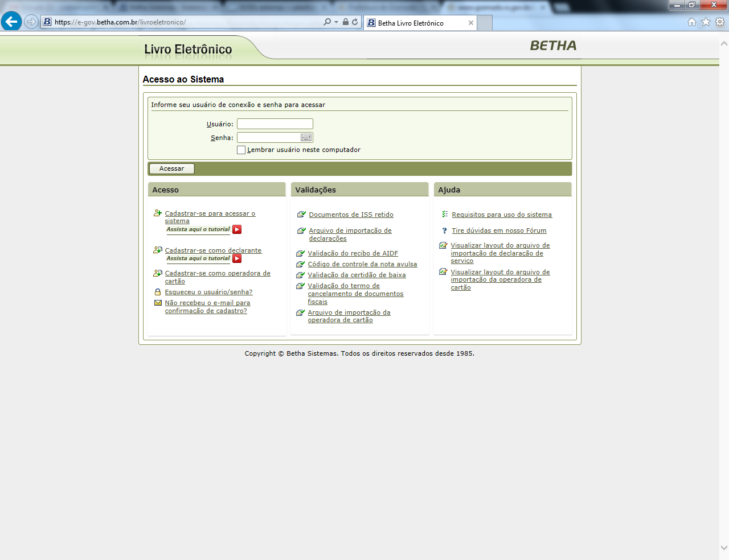Image resolution: width=729 pixels, height=560 pixels.
Task: Click check icon beside Validação do recibo de AIDF
Action: [301, 253]
